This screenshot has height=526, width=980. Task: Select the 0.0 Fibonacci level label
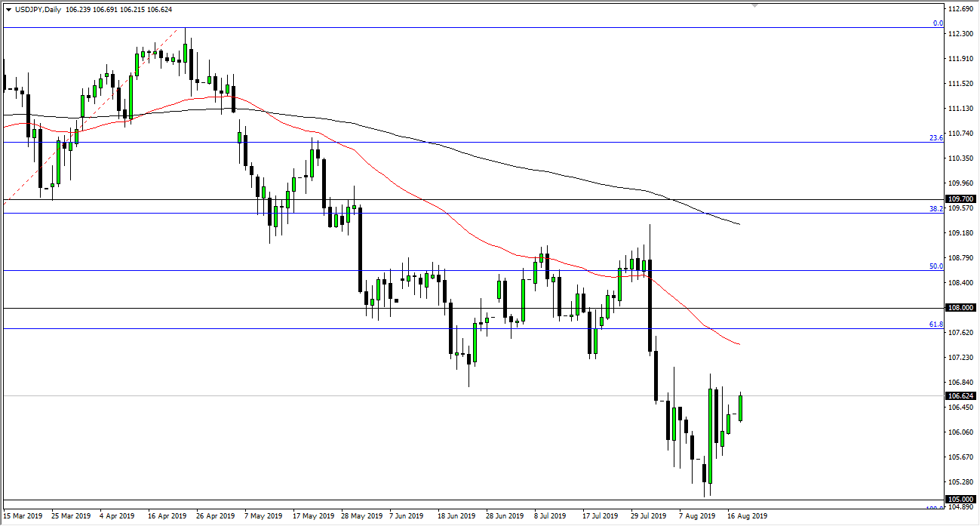pyautogui.click(x=938, y=23)
